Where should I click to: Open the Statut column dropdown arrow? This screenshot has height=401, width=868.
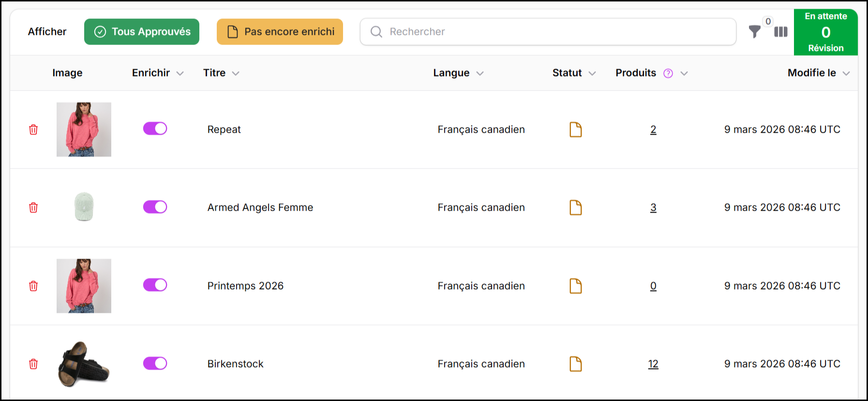point(592,74)
